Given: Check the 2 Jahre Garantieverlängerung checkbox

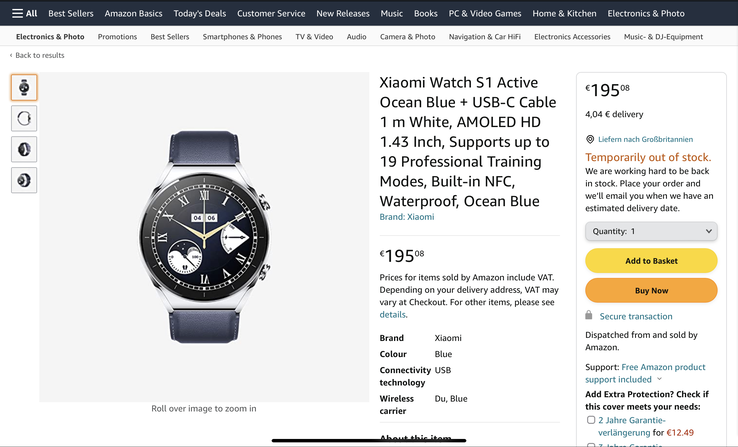Looking at the screenshot, I should 591,420.
